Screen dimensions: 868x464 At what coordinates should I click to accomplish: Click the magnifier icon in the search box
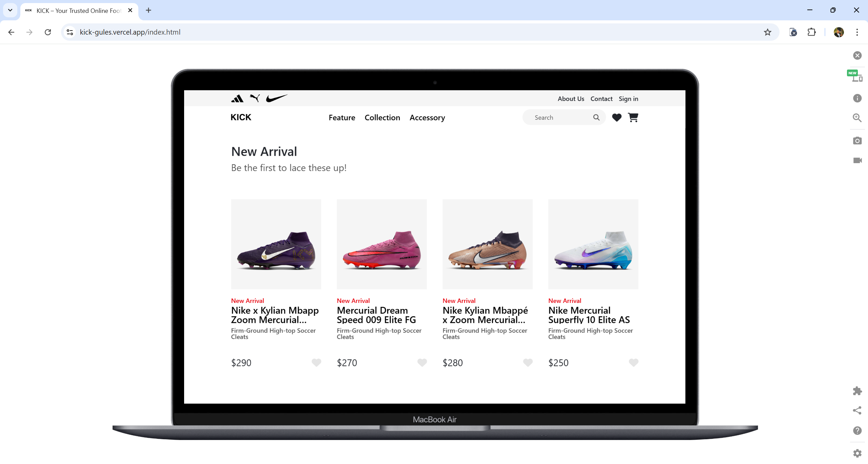[596, 117]
